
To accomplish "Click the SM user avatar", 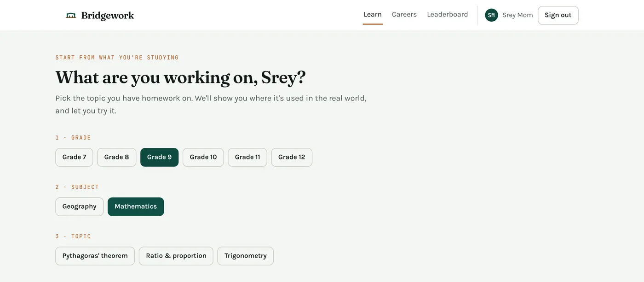I will pos(491,15).
